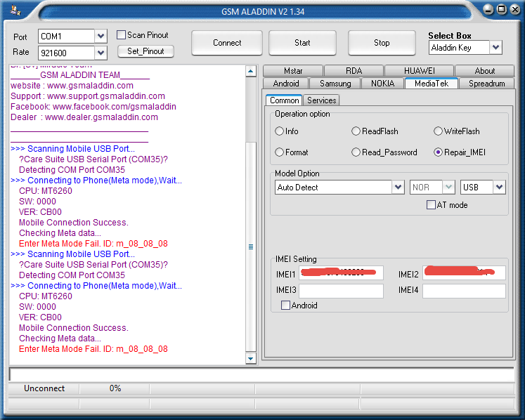Screen dimensions: 525x420
Task: Click Support www.support.gsmaladdin.com line in log
Action: point(88,96)
